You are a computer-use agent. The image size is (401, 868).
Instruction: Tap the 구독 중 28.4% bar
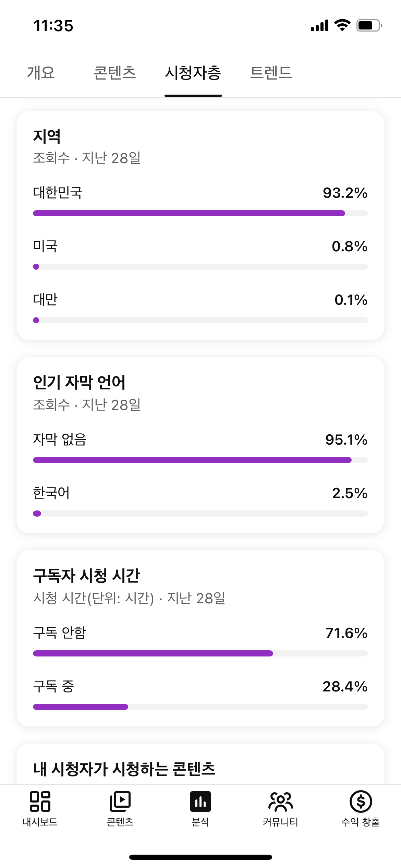tap(200, 707)
